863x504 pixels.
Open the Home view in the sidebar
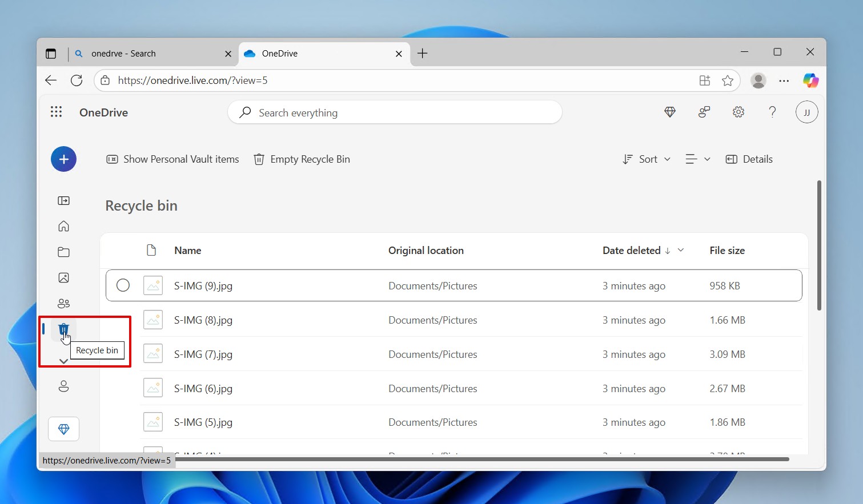63,226
